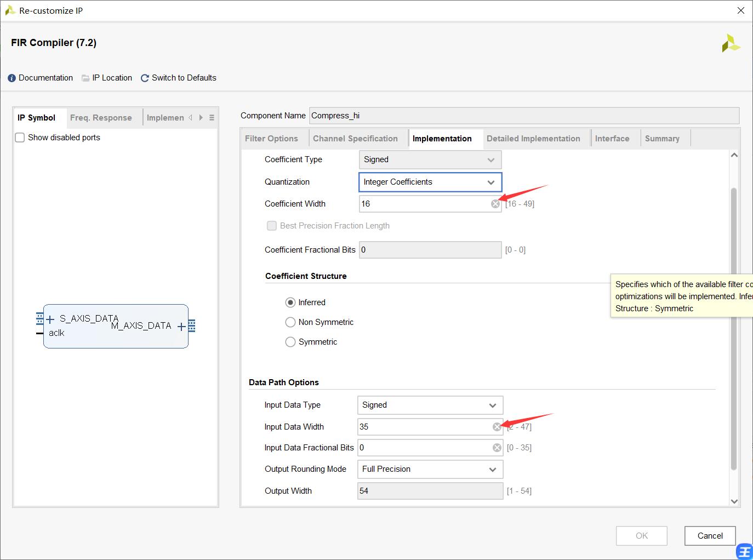
Task: Switch to the Interface tab
Action: (x=612, y=139)
